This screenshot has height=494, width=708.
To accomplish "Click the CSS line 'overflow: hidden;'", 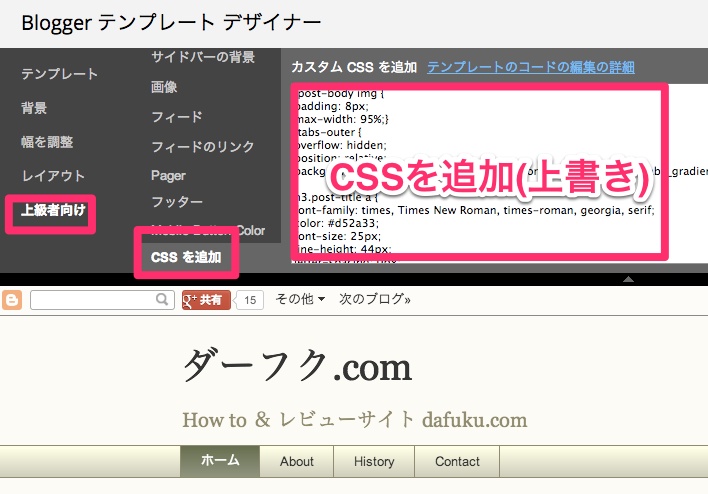I will pos(341,145).
